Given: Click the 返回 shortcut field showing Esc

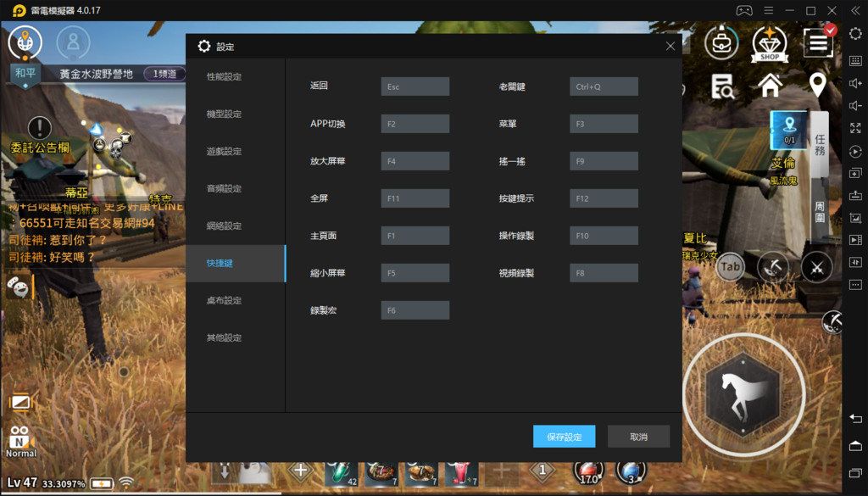Looking at the screenshot, I should click(415, 86).
